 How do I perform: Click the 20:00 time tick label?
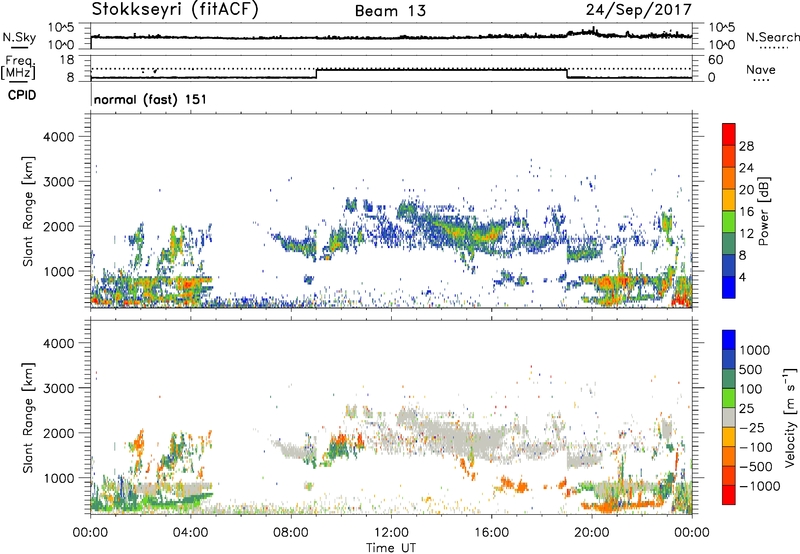pyautogui.click(x=592, y=533)
